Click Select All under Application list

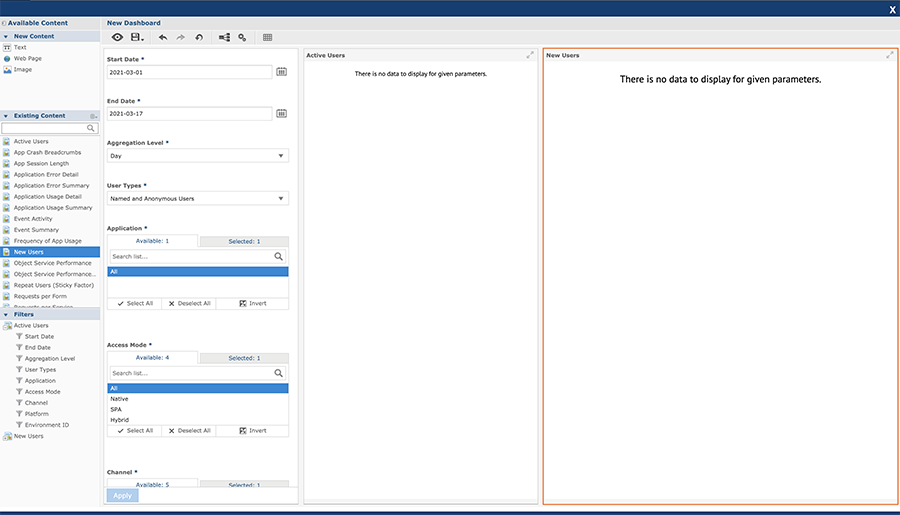pyautogui.click(x=135, y=304)
